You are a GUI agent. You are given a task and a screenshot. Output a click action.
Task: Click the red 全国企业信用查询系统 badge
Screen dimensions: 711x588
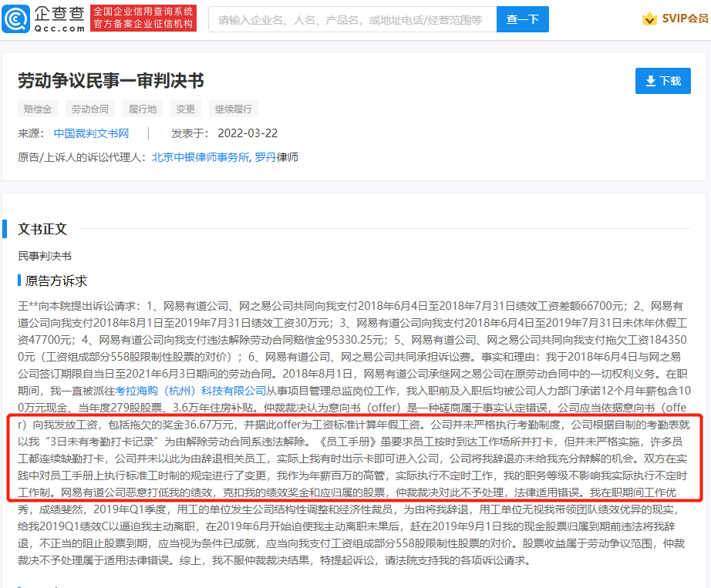[143, 18]
